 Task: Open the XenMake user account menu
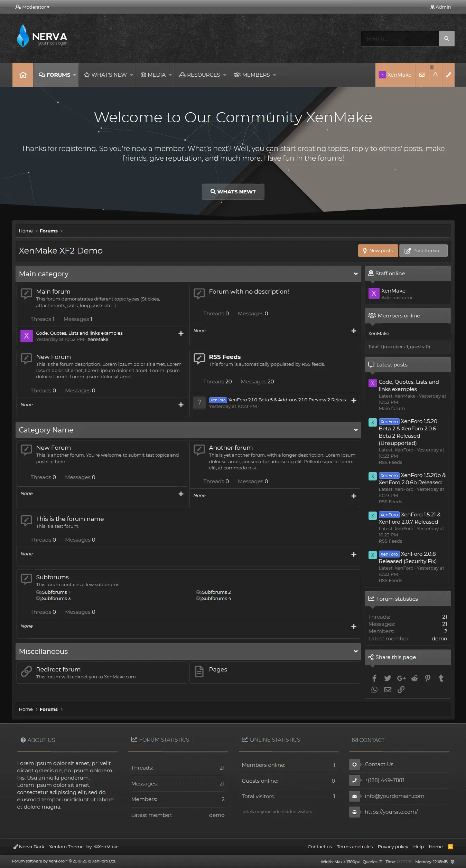click(x=395, y=75)
